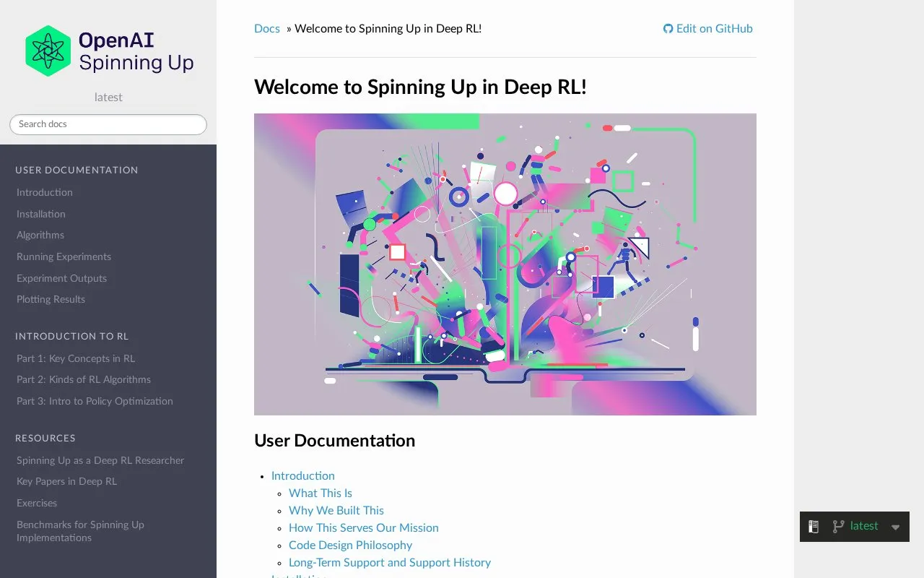924x578 pixels.
Task: Click the colorful Spinning Up banner image
Action: (505, 264)
